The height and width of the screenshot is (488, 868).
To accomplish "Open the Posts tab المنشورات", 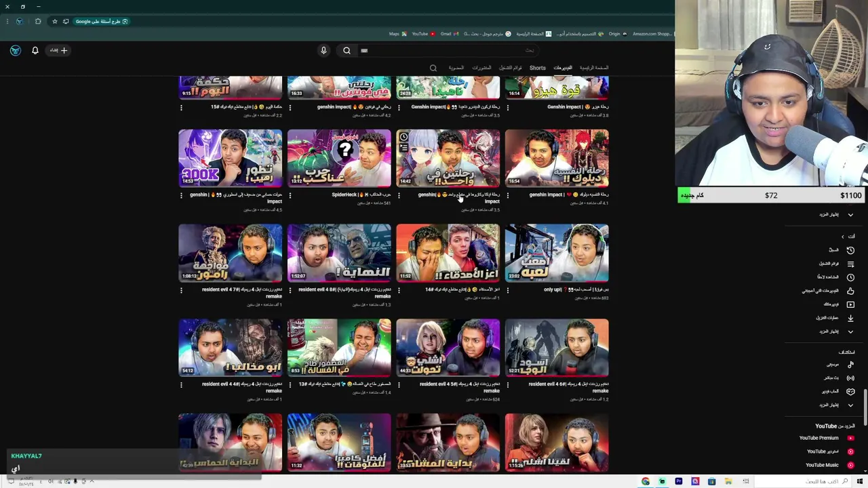I will click(481, 68).
